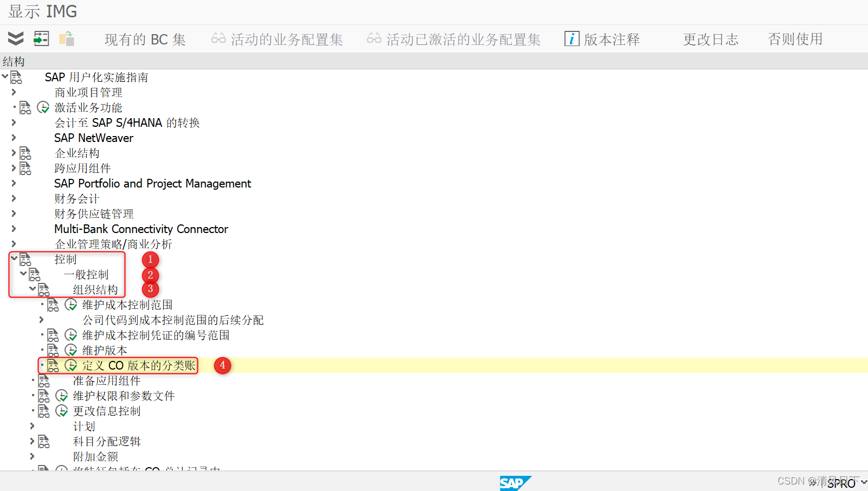
Task: Click the copy-paste clipboard toolbar icon
Action: tap(67, 38)
